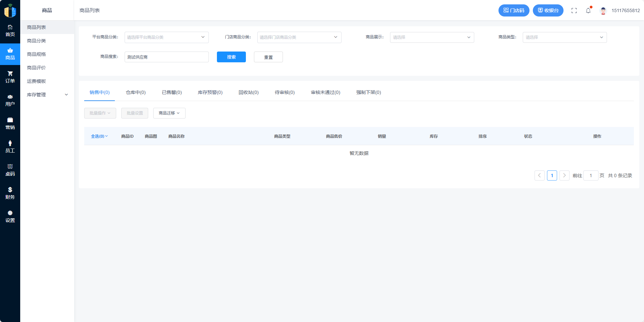Open the 首页 home icon in sidebar
This screenshot has height=322, width=644.
(10, 27)
